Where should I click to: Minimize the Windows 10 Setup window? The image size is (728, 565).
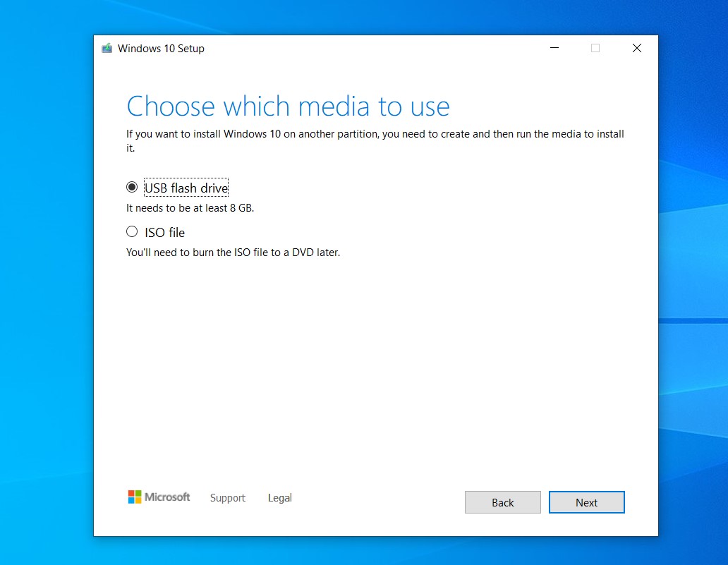click(554, 48)
